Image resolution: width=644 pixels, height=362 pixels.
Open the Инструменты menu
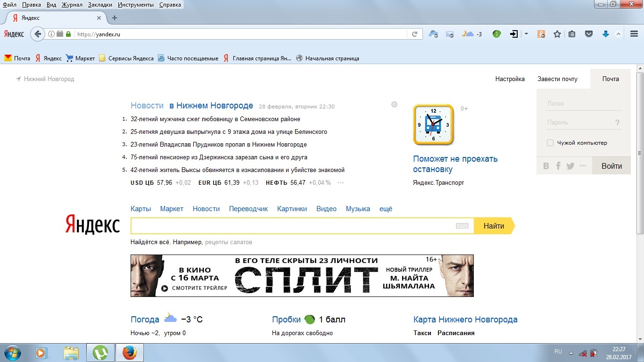tap(136, 5)
